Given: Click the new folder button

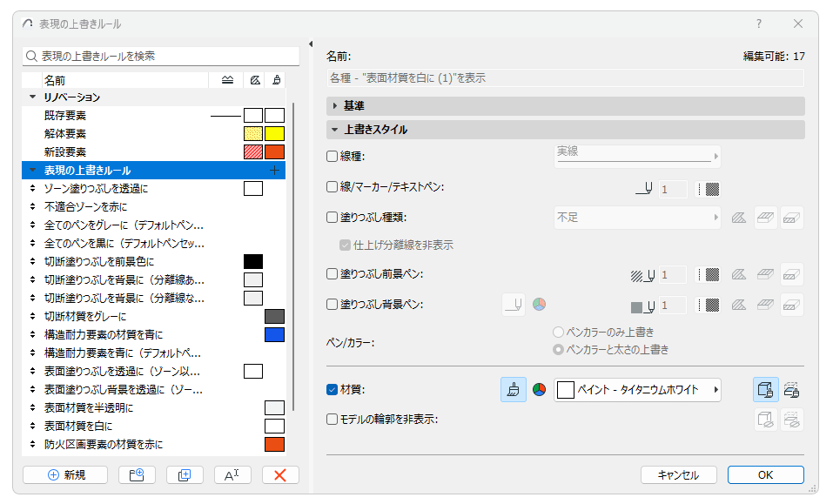Looking at the screenshot, I should click(x=136, y=475).
